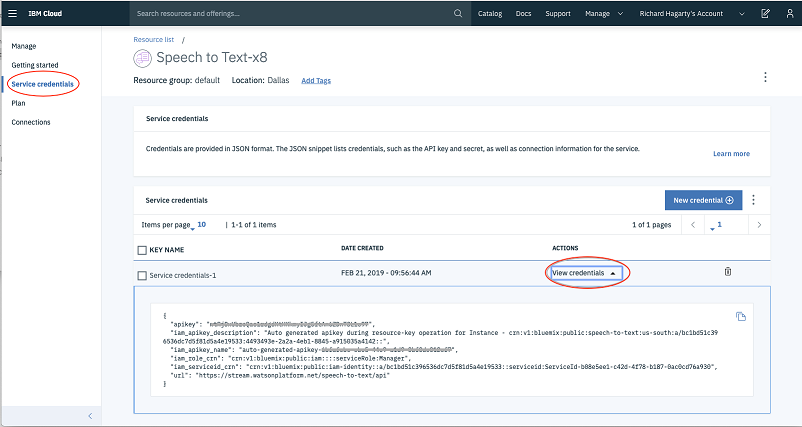Copy credentials JSON to clipboard
Image resolution: width=802 pixels, height=427 pixels.
[x=741, y=317]
